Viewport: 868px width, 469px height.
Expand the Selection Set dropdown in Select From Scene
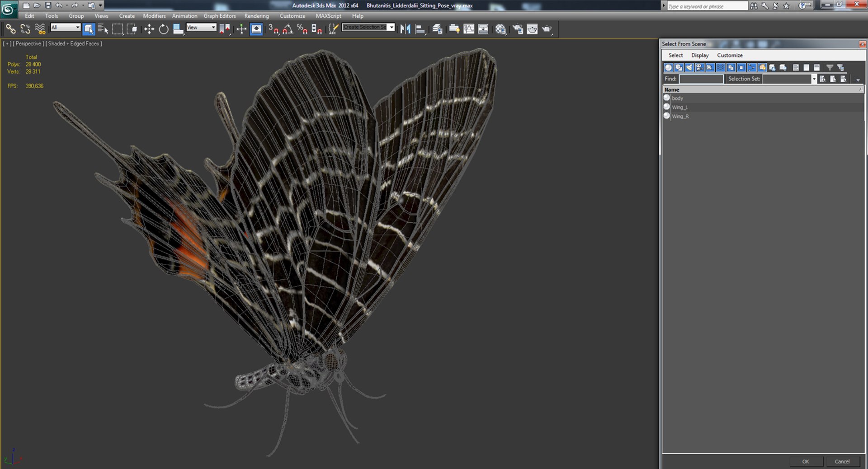(x=814, y=79)
